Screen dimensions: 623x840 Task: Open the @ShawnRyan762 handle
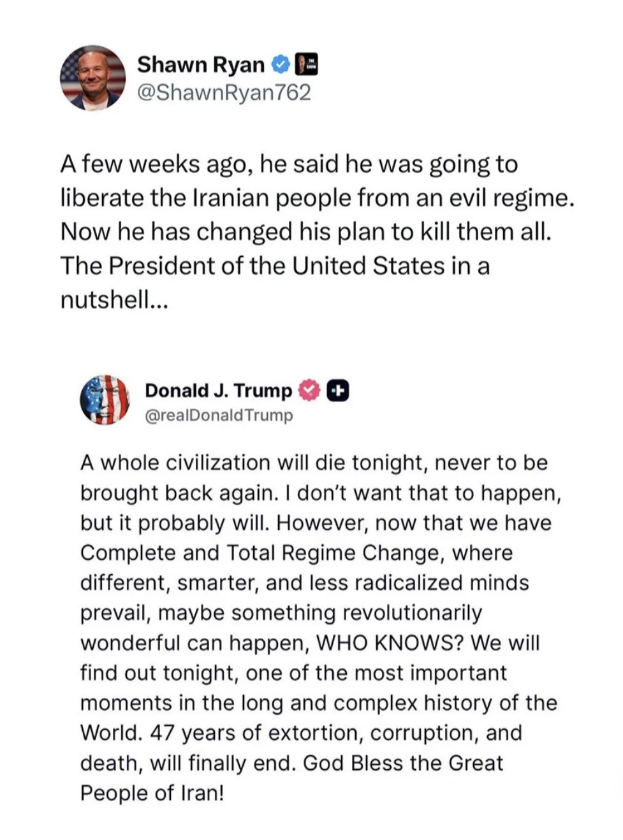(x=224, y=93)
